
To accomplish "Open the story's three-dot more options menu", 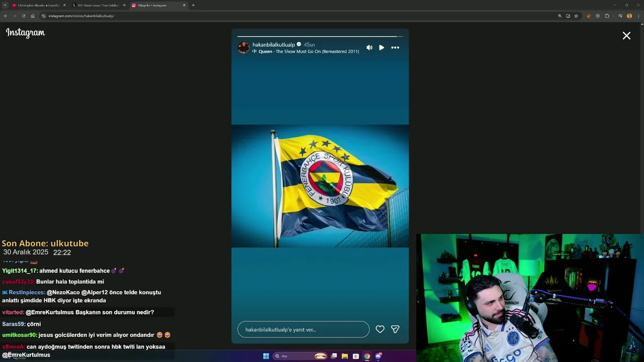I will pyautogui.click(x=395, y=47).
